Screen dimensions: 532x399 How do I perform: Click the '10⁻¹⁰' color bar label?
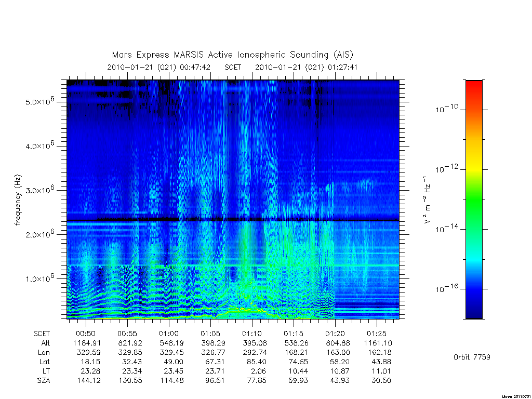point(447,109)
